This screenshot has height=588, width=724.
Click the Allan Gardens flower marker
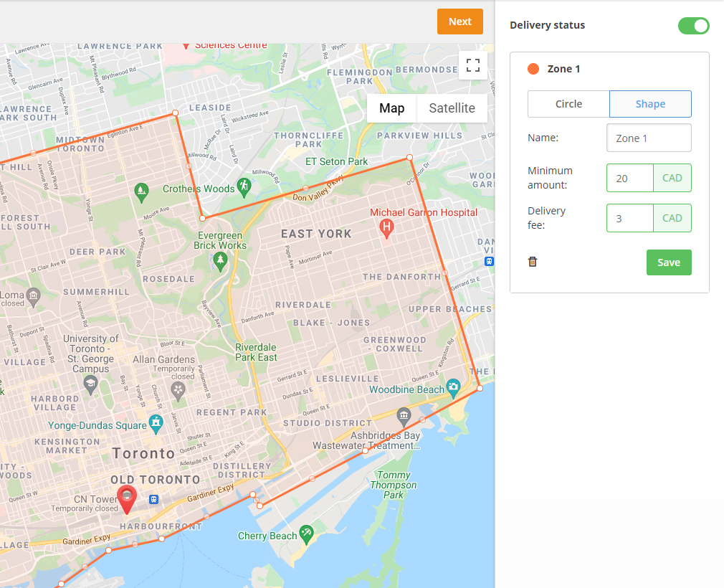point(178,392)
